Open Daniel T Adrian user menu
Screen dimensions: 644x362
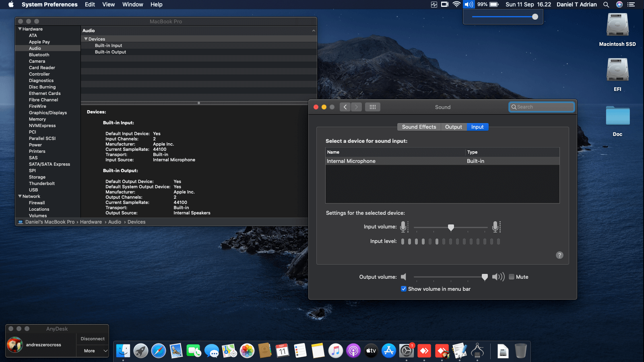coord(577,4)
